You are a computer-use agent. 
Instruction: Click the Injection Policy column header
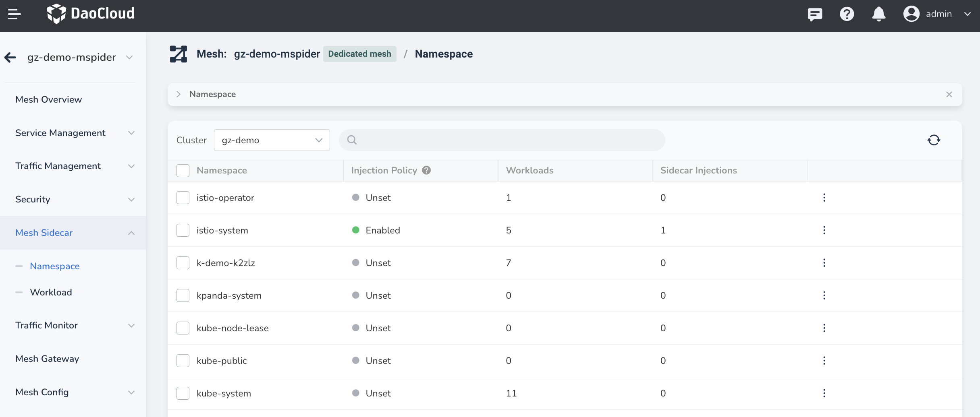point(384,170)
